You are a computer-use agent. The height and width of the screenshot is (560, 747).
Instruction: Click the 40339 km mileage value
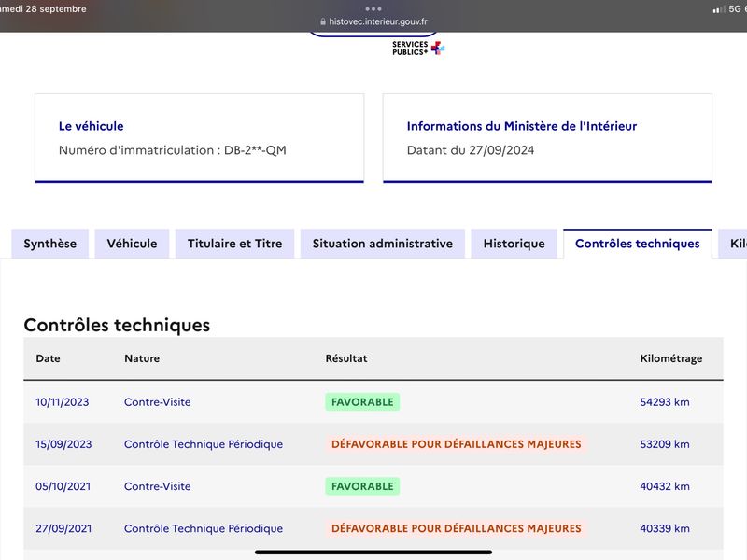[x=665, y=528]
